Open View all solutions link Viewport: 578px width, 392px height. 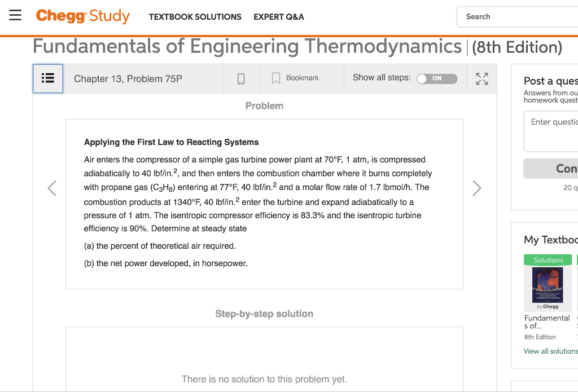click(x=551, y=351)
